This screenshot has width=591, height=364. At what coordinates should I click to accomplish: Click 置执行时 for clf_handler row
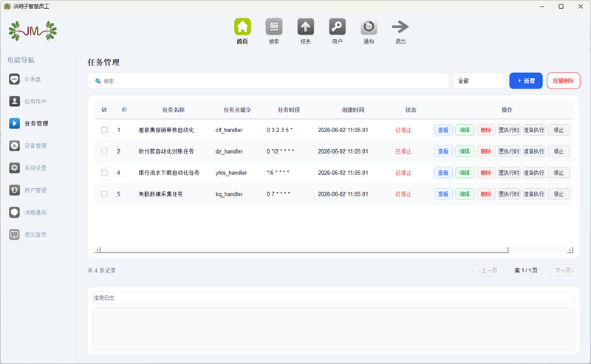click(x=509, y=130)
